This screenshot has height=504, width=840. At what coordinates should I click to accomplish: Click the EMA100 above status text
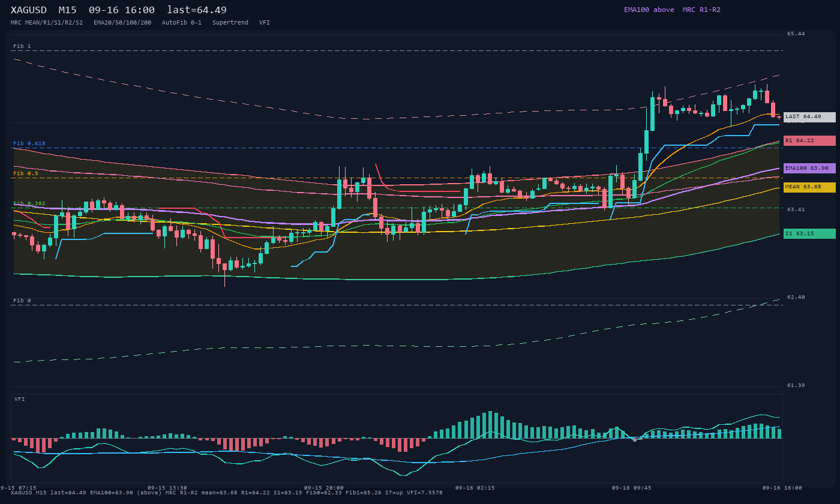[649, 10]
